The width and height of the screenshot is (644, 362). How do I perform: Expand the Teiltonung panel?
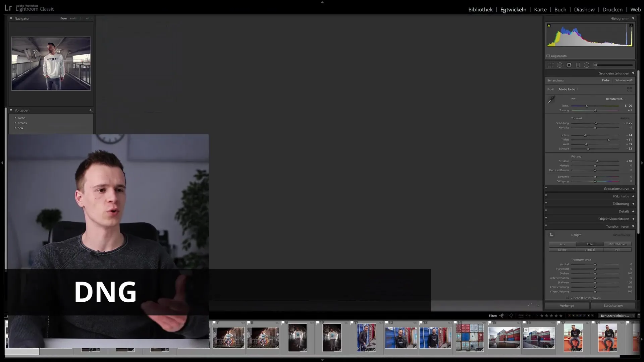[x=633, y=204]
